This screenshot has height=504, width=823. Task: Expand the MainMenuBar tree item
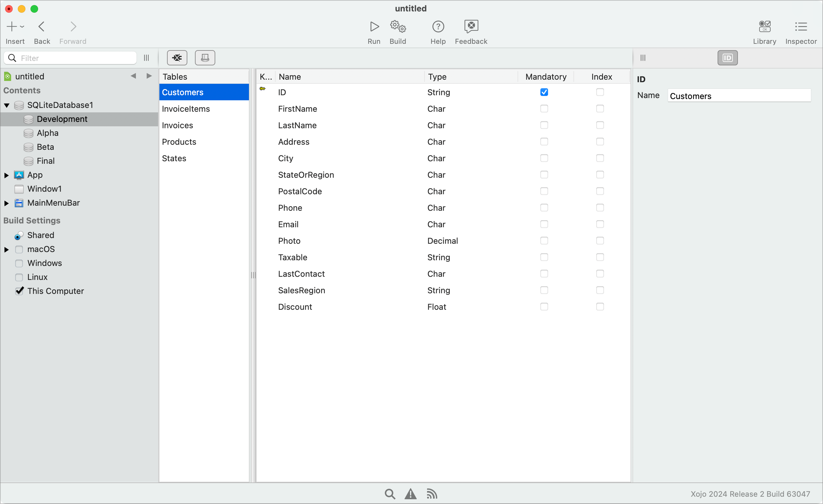pos(6,203)
